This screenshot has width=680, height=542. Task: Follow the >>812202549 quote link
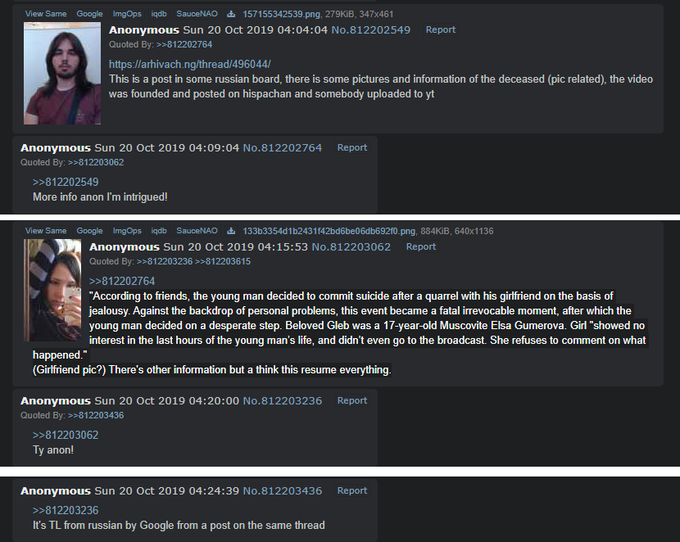point(65,182)
